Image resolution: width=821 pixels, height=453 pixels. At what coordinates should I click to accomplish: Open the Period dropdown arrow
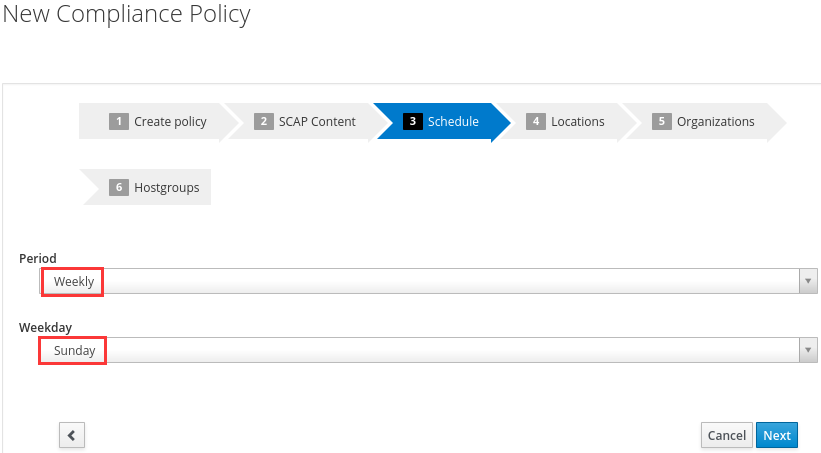pos(809,281)
